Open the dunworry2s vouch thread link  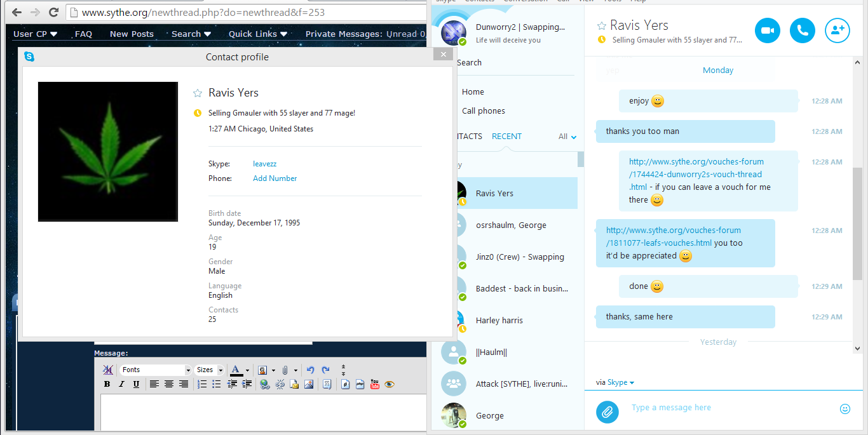tap(696, 174)
